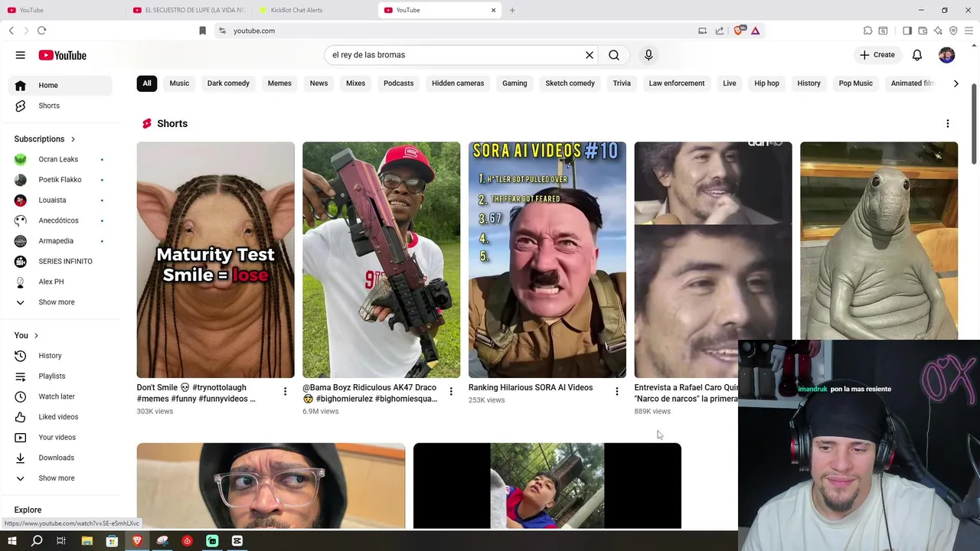
Task: Open the Brave VPN shield icon
Action: click(953, 31)
